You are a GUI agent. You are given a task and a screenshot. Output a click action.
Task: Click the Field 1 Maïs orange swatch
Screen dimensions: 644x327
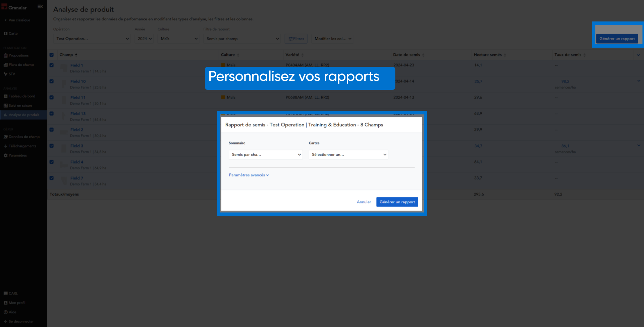[x=223, y=65]
